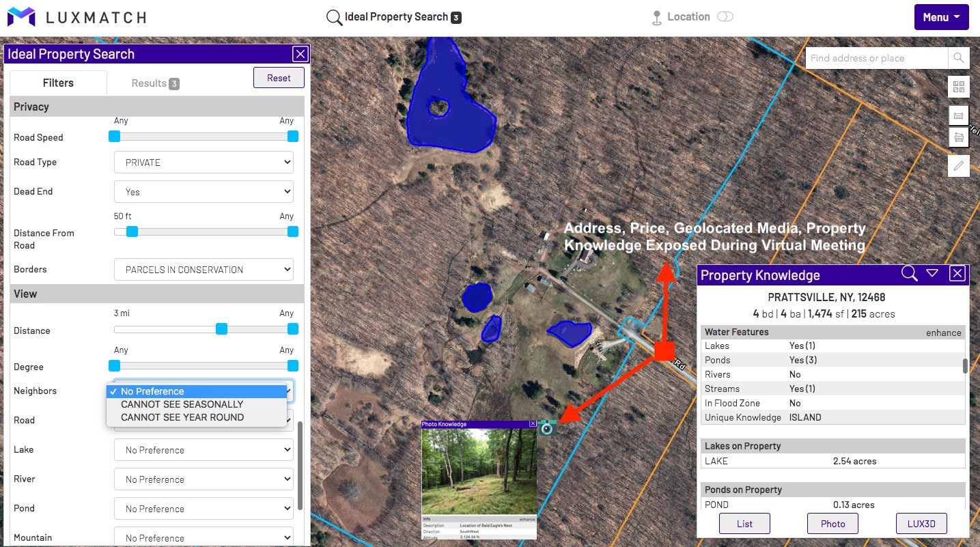The width and height of the screenshot is (980, 547).
Task: Open the Menu dropdown button
Action: (941, 17)
